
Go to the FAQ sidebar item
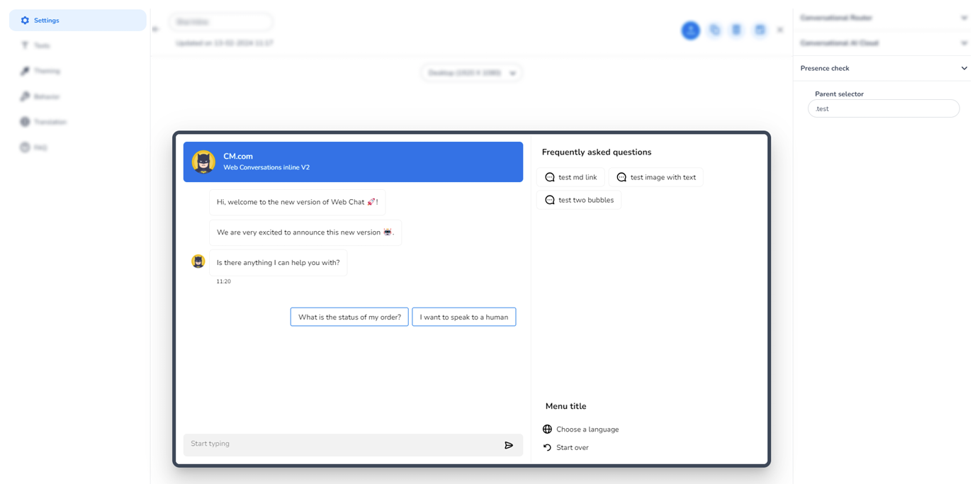click(40, 147)
